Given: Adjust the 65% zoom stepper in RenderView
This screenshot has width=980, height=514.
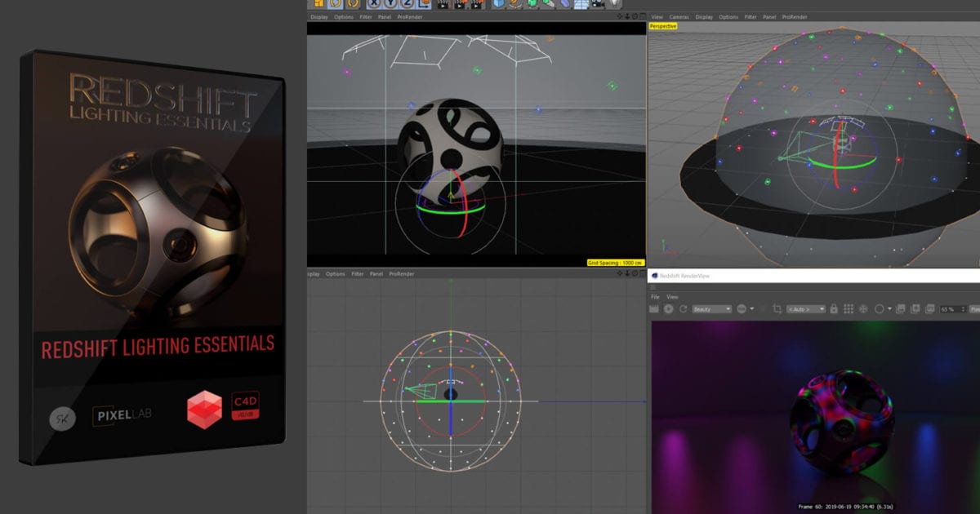Looking at the screenshot, I should [963, 309].
